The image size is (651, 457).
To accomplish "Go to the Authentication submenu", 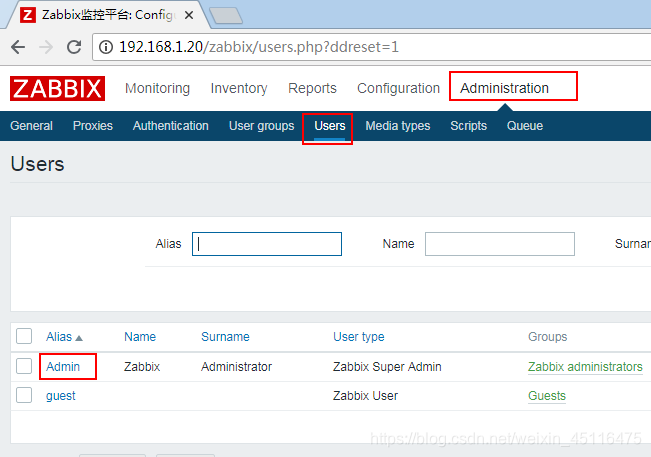I will (171, 126).
